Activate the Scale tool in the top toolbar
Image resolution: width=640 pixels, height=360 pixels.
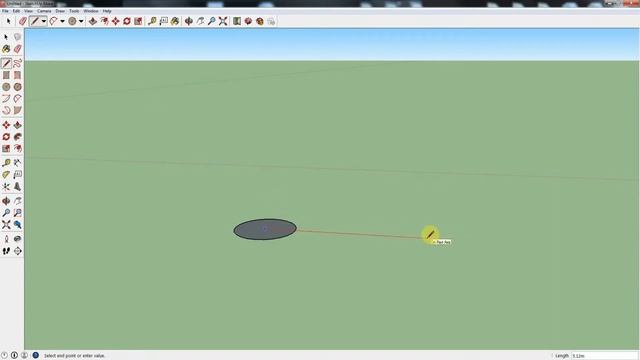coord(138,21)
